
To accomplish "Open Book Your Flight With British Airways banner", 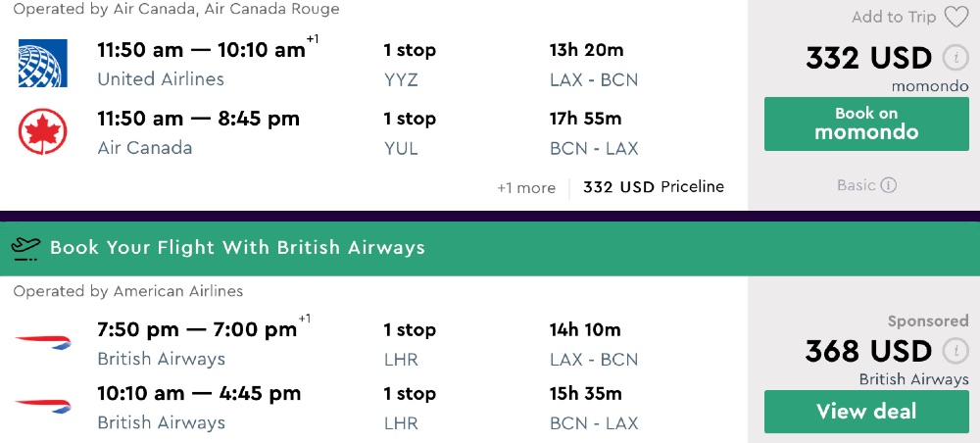I will pyautogui.click(x=237, y=248).
